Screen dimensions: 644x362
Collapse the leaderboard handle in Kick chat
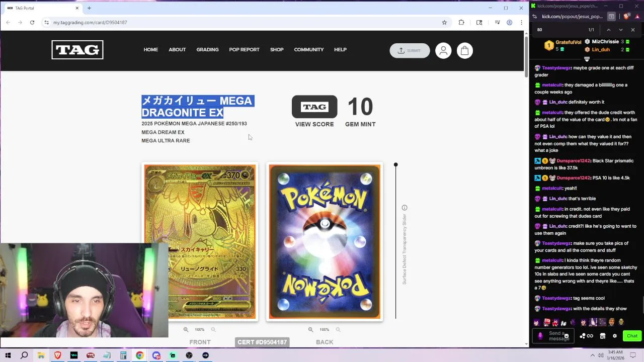click(587, 59)
